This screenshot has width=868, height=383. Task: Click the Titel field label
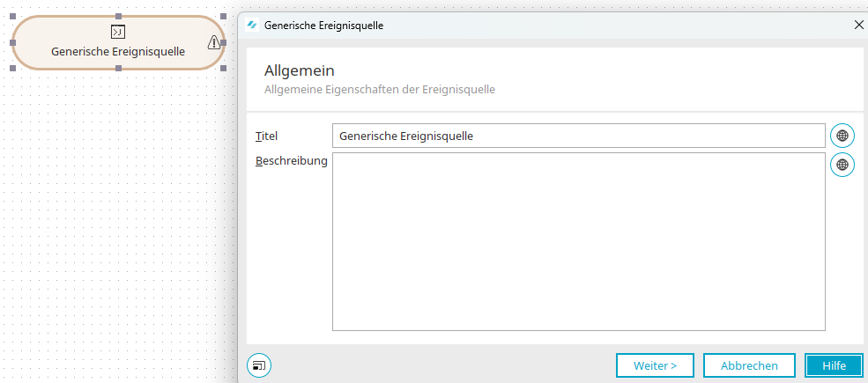[x=266, y=136]
